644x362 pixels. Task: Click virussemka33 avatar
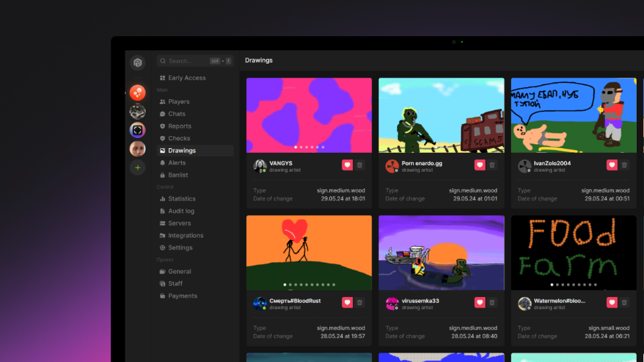(x=392, y=303)
